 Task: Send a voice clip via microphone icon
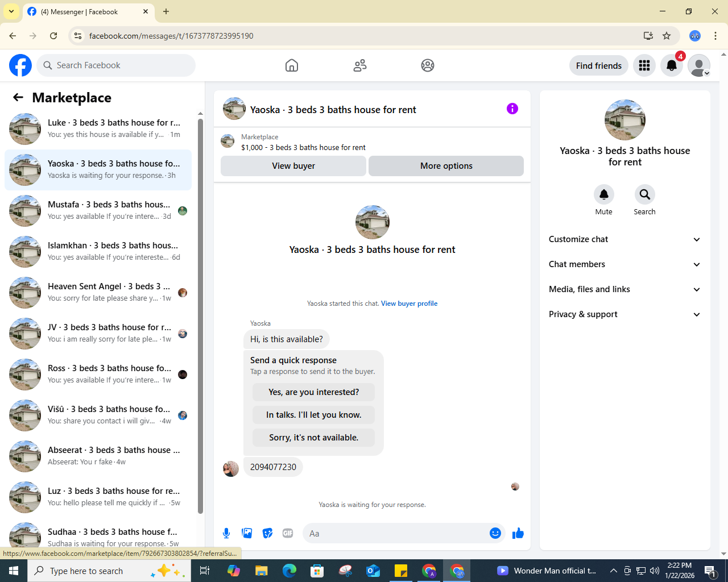(x=226, y=533)
